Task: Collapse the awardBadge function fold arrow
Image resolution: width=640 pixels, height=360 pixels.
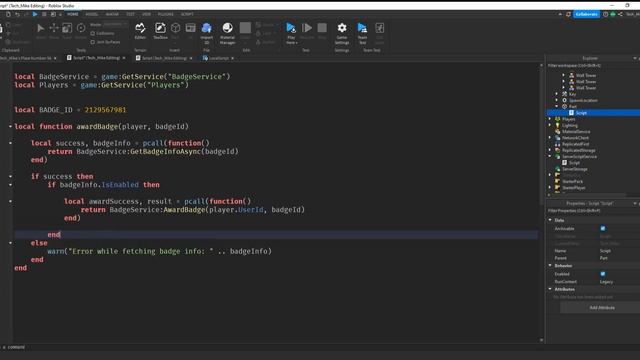Action: (x=10, y=127)
